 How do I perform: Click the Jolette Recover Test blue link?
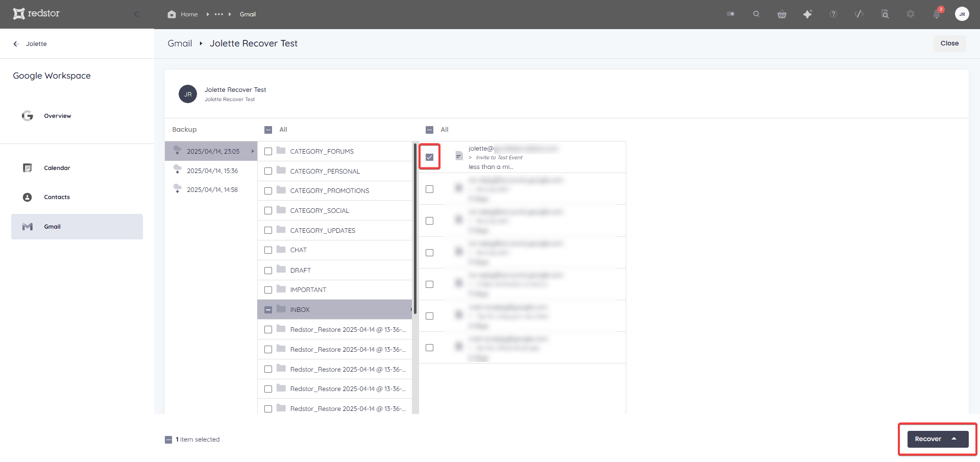pyautogui.click(x=230, y=100)
